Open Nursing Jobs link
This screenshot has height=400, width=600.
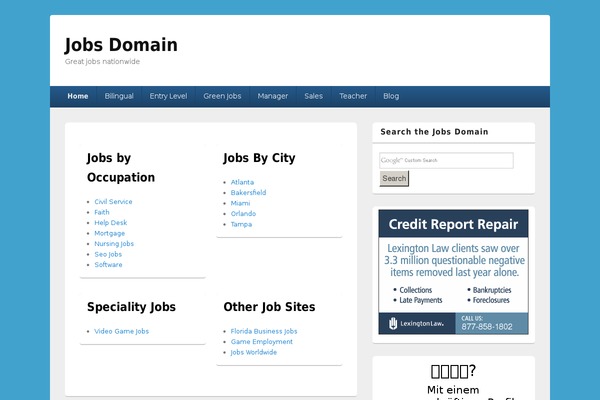[114, 244]
